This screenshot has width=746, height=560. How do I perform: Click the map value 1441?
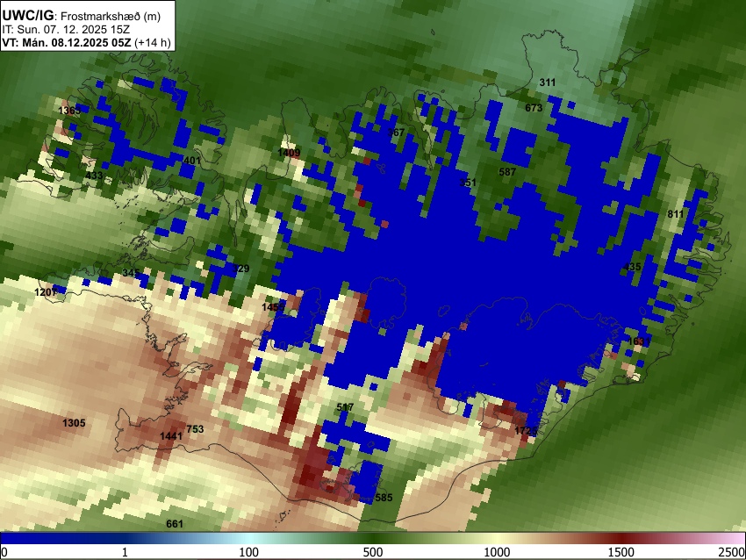[171, 436]
